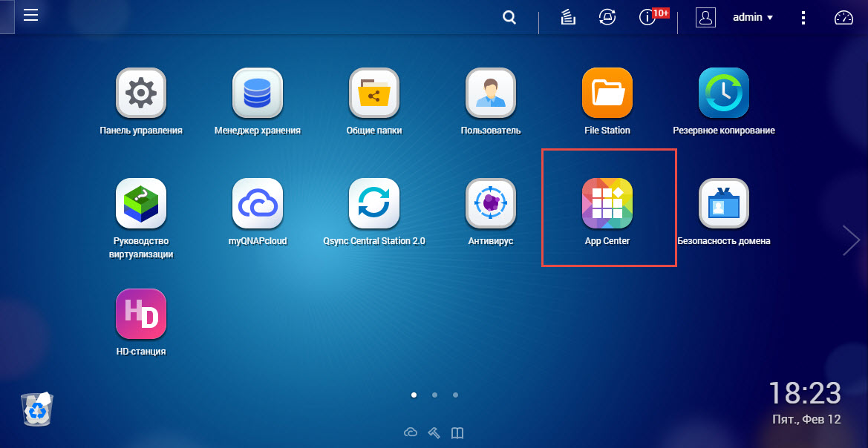
Task: Click the tools icon in the bottom bar
Action: (434, 432)
